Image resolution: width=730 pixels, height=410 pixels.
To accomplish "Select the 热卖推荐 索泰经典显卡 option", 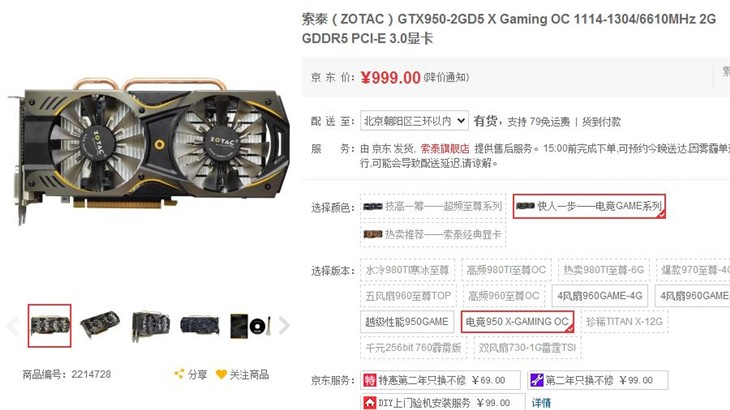I will [x=433, y=234].
